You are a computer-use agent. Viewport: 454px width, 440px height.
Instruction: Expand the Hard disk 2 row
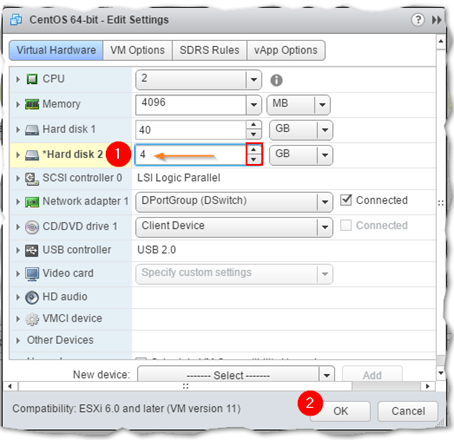click(x=18, y=155)
